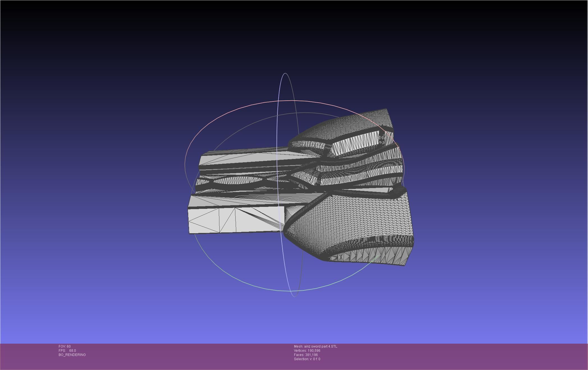The image size is (588, 370).
Task: Click the FOV: 60 readout
Action: pos(65,346)
